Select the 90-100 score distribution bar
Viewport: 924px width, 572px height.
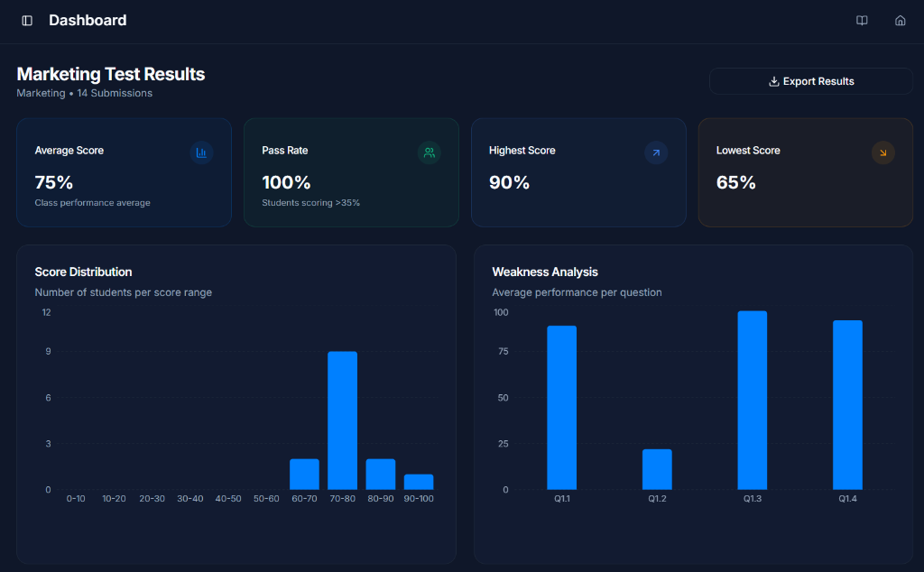419,482
